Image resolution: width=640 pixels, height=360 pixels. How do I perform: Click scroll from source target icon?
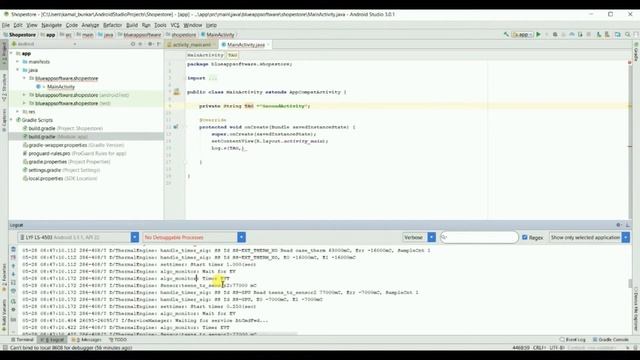tap(133, 44)
